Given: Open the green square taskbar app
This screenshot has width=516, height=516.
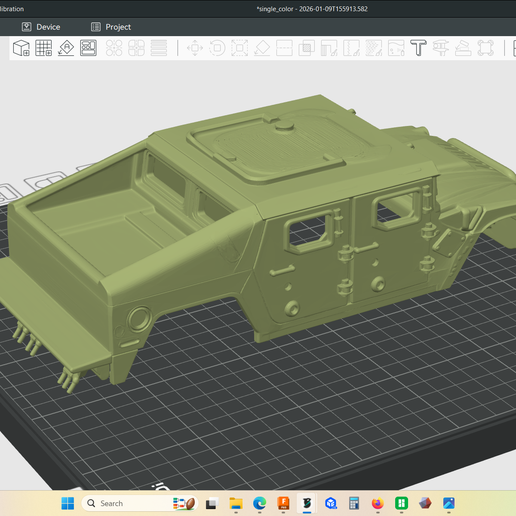Looking at the screenshot, I should coord(401,503).
